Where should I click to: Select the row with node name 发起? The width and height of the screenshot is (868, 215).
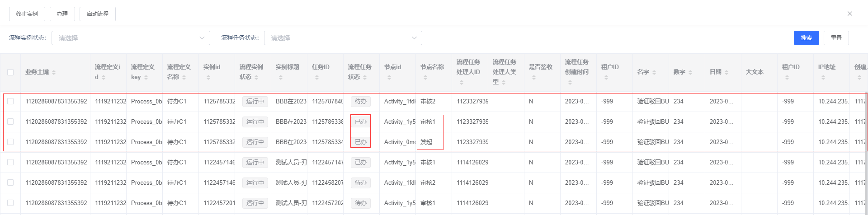(x=10, y=142)
